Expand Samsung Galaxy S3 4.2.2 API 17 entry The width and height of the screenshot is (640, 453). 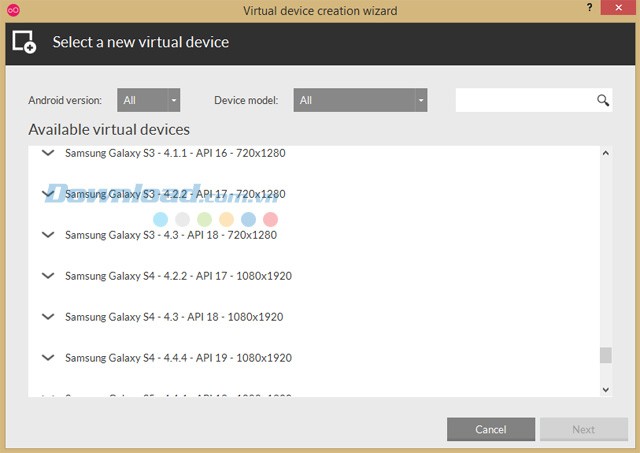(47, 193)
